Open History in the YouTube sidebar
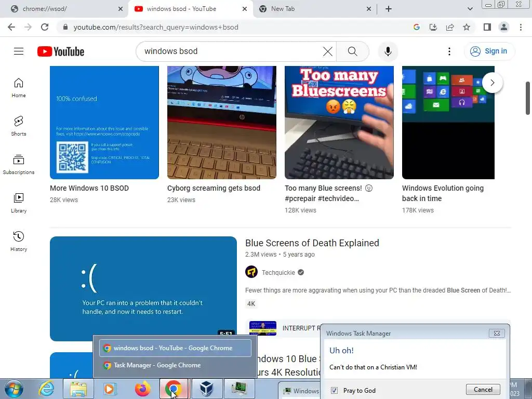The height and width of the screenshot is (399, 532). (19, 241)
